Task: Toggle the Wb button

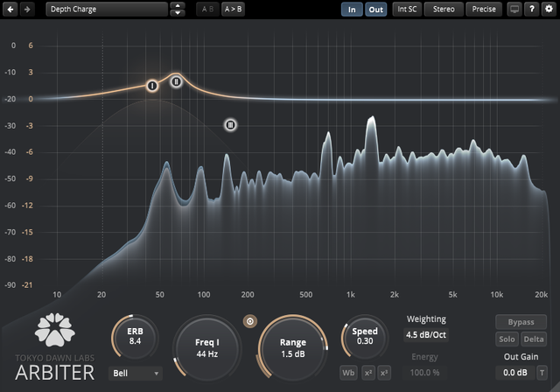Action: point(348,373)
